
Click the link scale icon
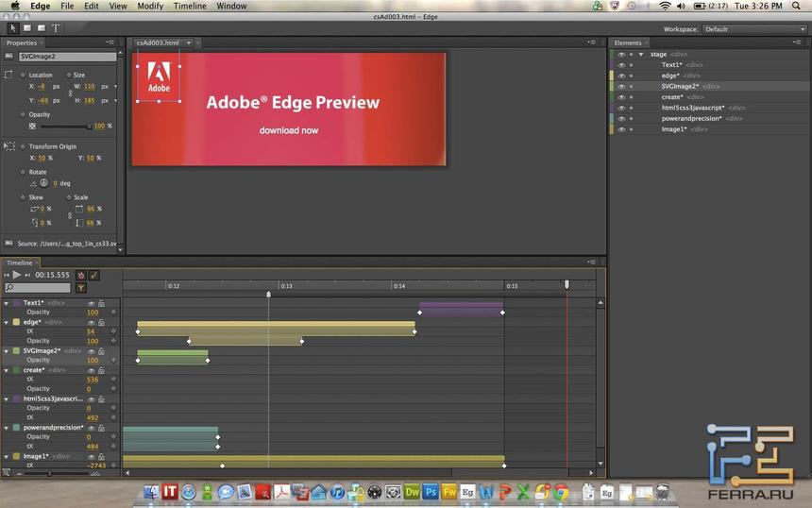[x=71, y=215]
